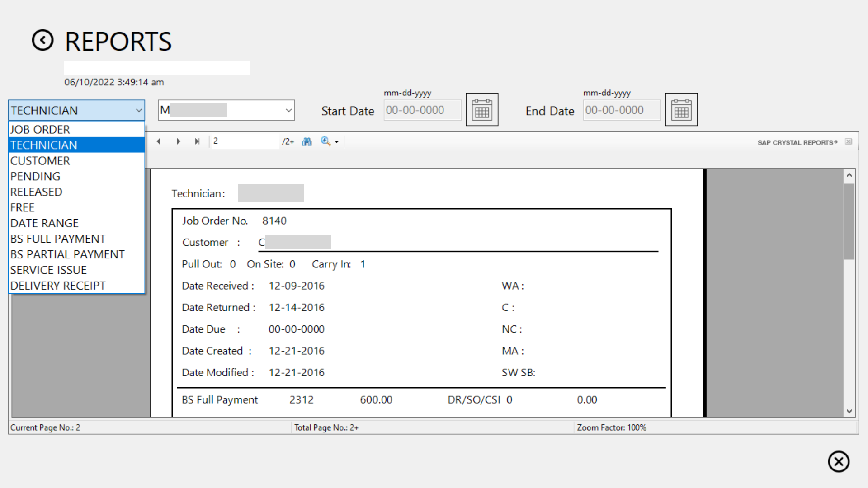The image size is (868, 488).
Task: Click the back arrow beside REPORTS
Action: tap(43, 40)
